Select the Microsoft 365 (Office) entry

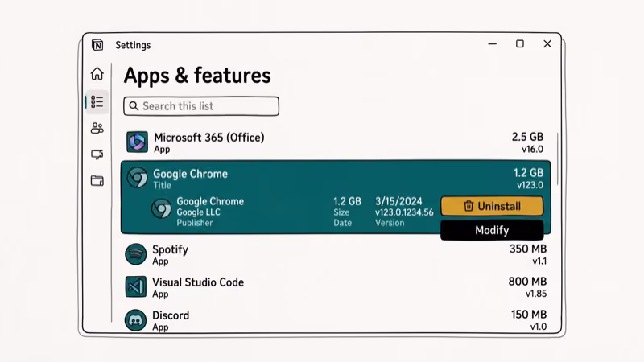click(336, 142)
